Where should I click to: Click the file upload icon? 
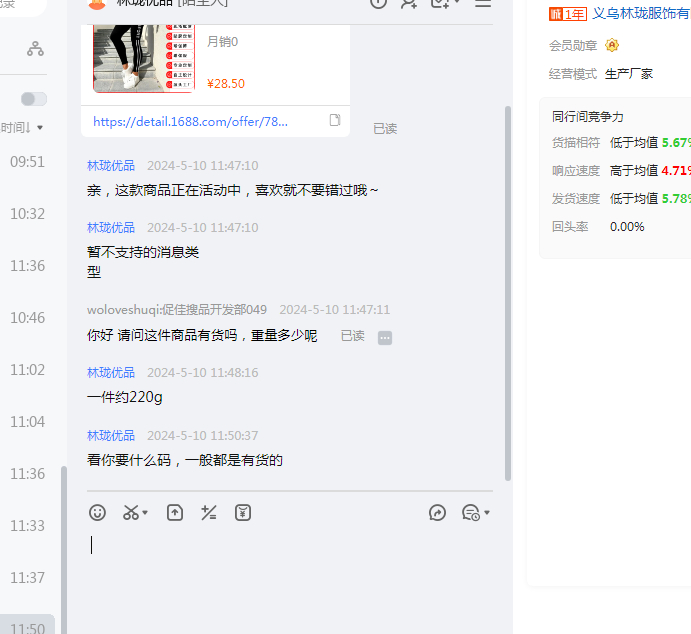tap(175, 513)
